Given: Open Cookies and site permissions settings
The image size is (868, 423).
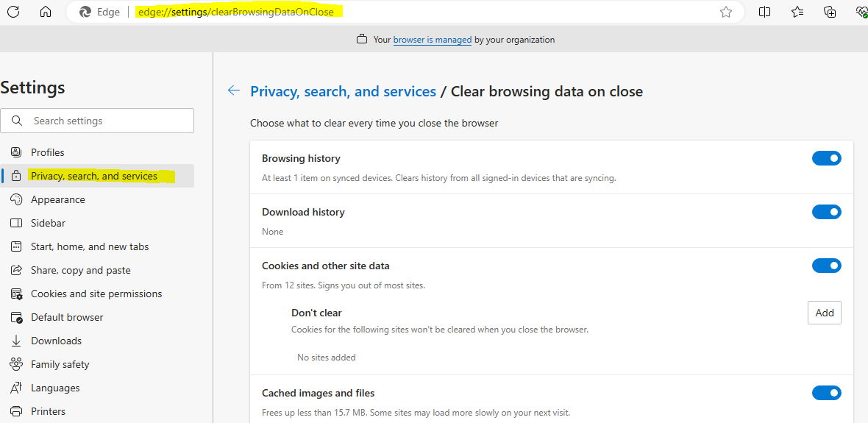Looking at the screenshot, I should (97, 294).
